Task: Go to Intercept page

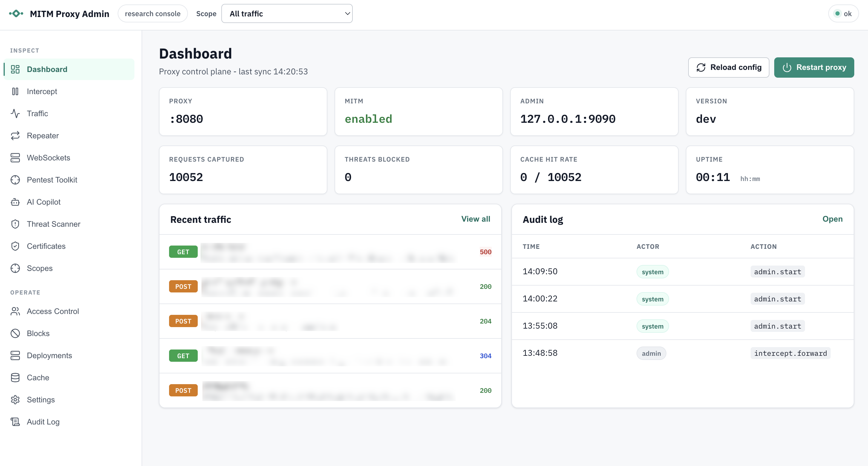Action: coord(69,91)
